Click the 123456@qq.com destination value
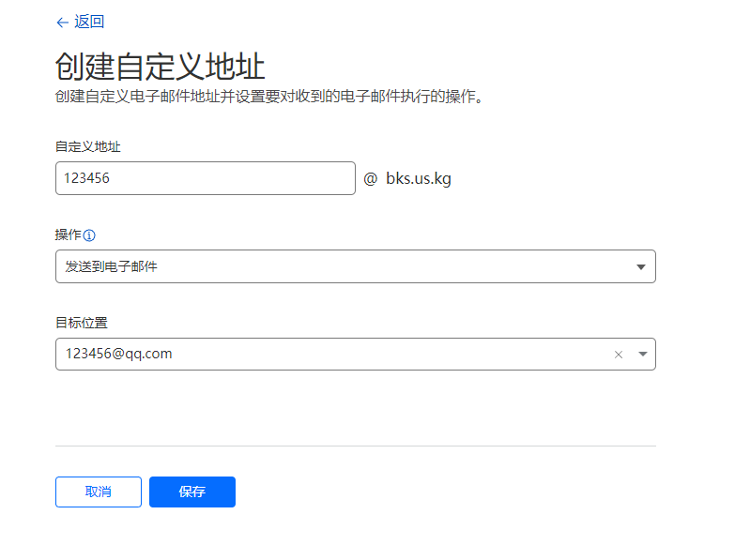This screenshot has height=560, width=735. [119, 355]
